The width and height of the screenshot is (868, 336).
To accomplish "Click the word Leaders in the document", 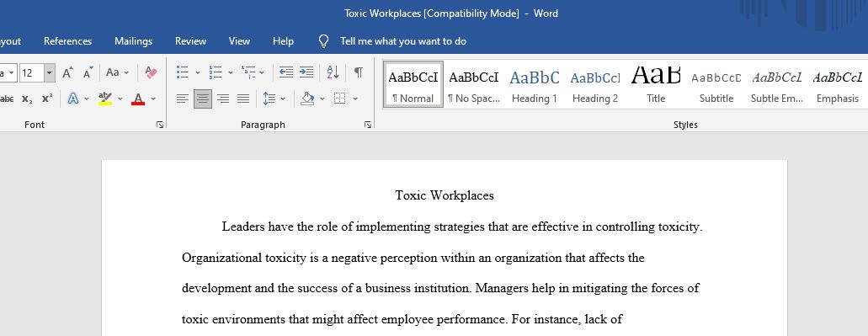I will pyautogui.click(x=243, y=227).
